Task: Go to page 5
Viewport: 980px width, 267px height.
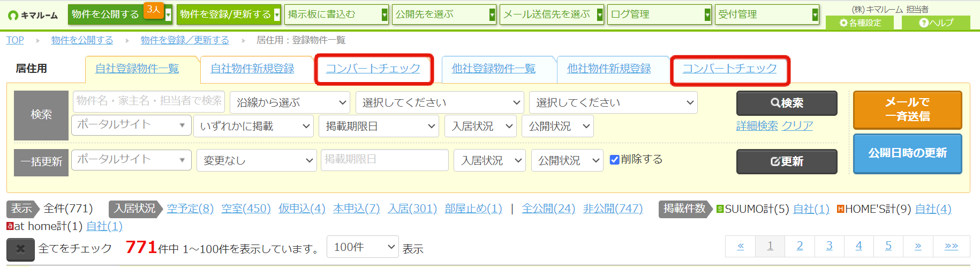Action: click(888, 246)
